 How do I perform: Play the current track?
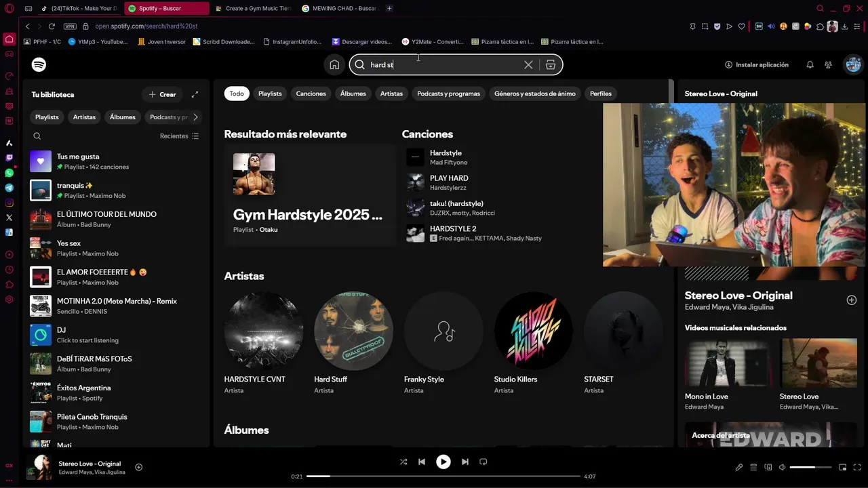(443, 462)
